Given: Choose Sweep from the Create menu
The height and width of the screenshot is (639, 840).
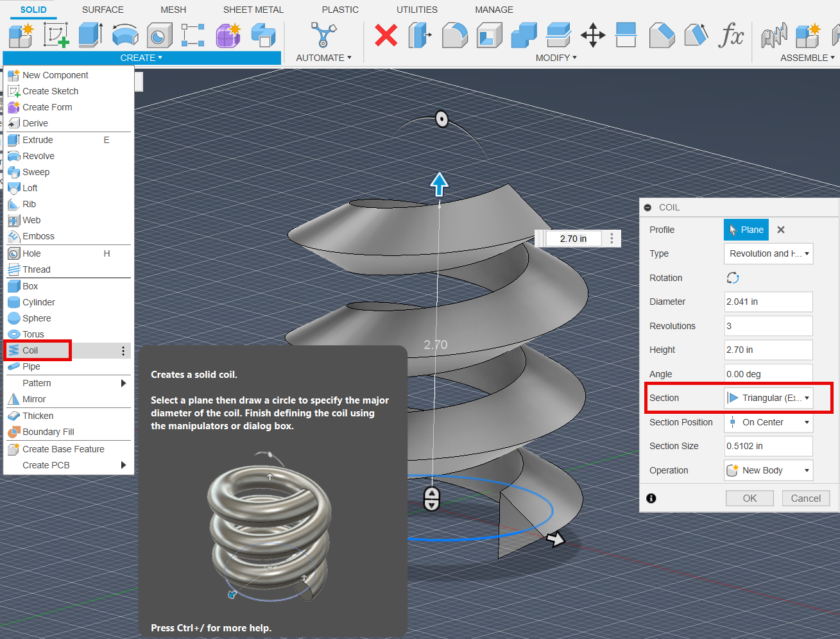Looking at the screenshot, I should pyautogui.click(x=69, y=172).
